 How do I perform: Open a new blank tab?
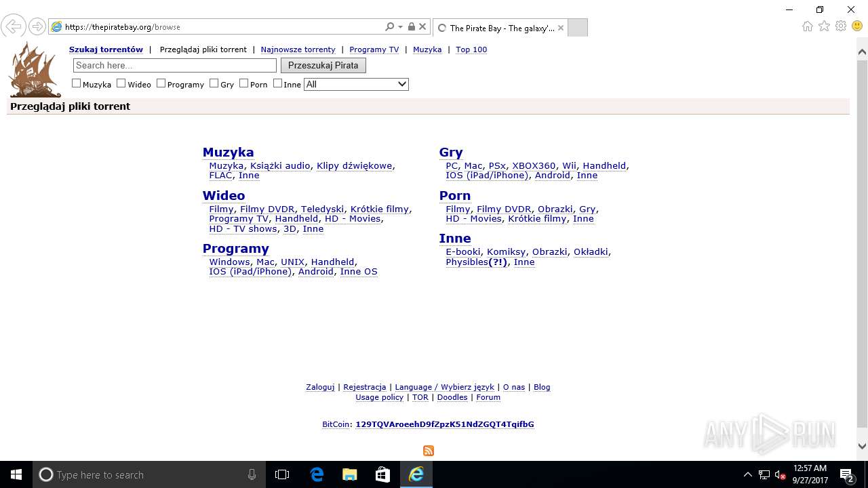[x=577, y=28]
